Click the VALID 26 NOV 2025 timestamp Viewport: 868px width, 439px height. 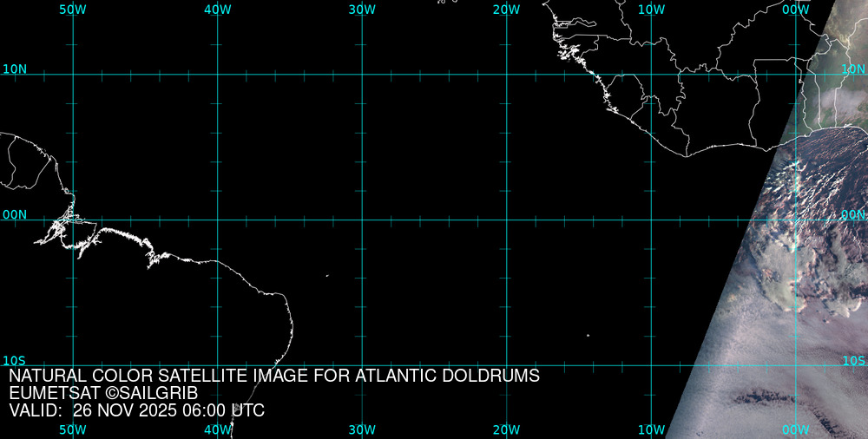[136, 410]
